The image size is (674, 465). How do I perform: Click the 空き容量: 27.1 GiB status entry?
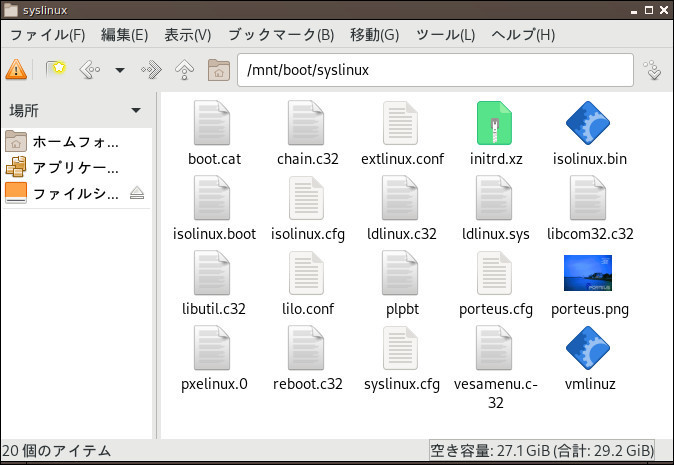542,450
